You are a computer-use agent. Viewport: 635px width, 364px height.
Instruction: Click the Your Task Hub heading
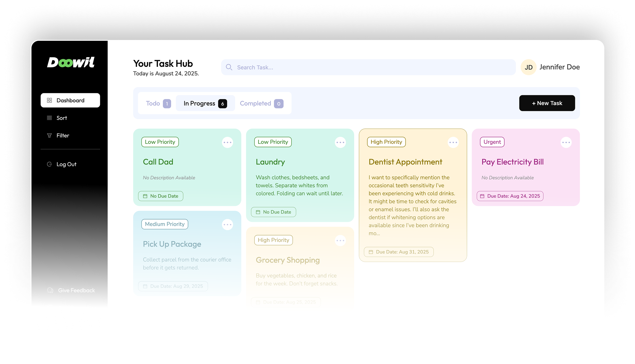(163, 63)
